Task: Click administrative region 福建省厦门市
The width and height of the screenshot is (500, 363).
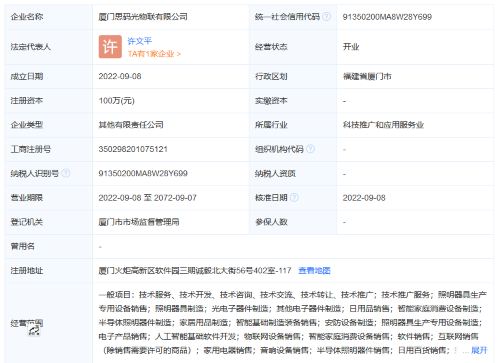Action: coord(367,76)
